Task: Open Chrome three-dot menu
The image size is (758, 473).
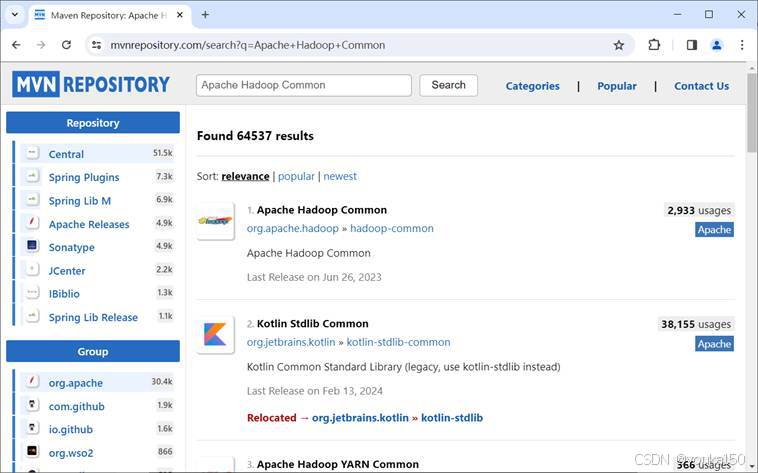Action: coord(742,45)
